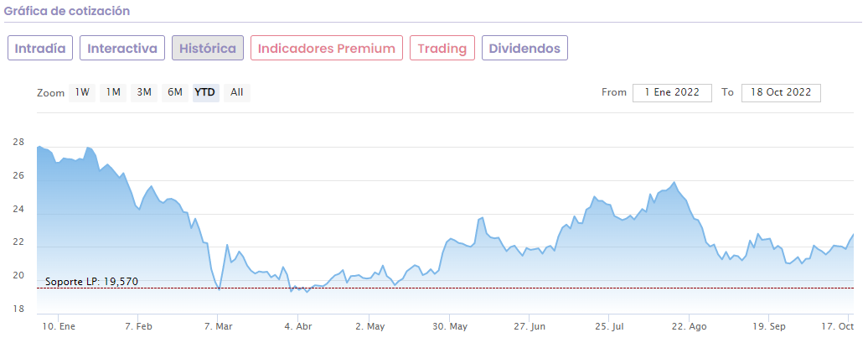
Task: Select the Histórica tab
Action: click(x=208, y=48)
